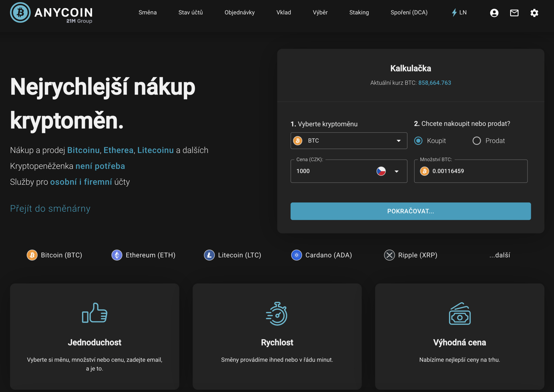This screenshot has width=554, height=392.
Task: Click the Cardano (ADA) label
Action: 328,255
